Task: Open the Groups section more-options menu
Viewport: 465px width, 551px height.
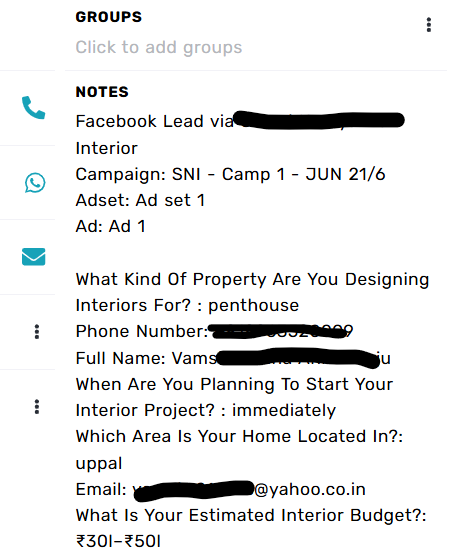Action: coord(428,25)
